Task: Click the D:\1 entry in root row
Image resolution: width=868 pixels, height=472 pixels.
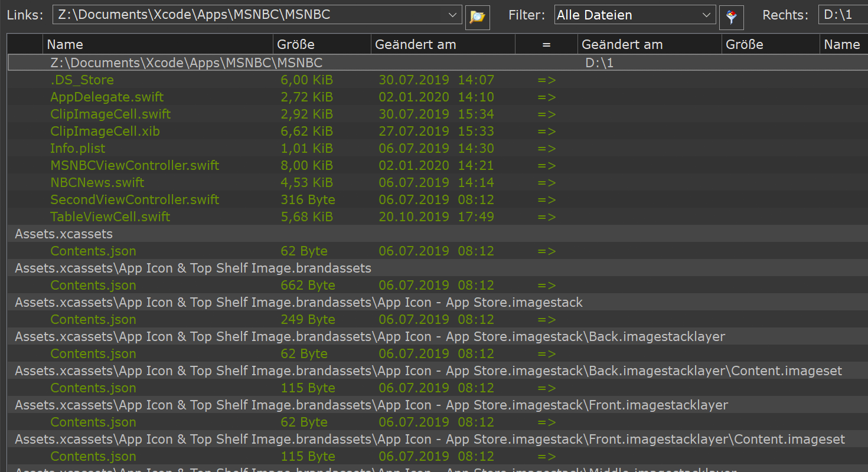Action: click(599, 63)
